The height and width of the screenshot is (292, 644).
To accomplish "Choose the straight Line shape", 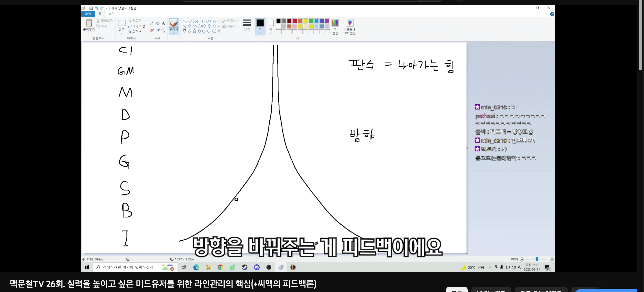I will [x=185, y=21].
